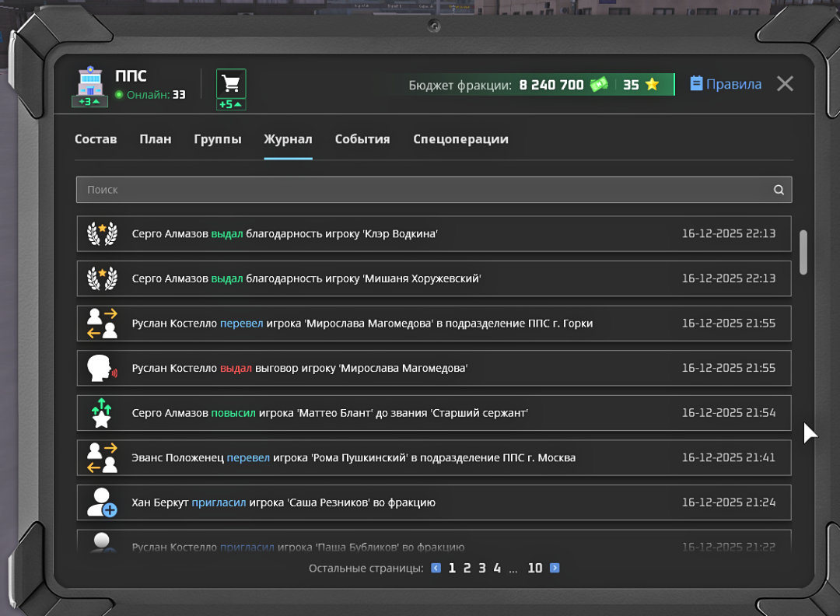Click transfer icon on Мирослава Магомедова entry
The image size is (840, 616).
click(x=102, y=324)
